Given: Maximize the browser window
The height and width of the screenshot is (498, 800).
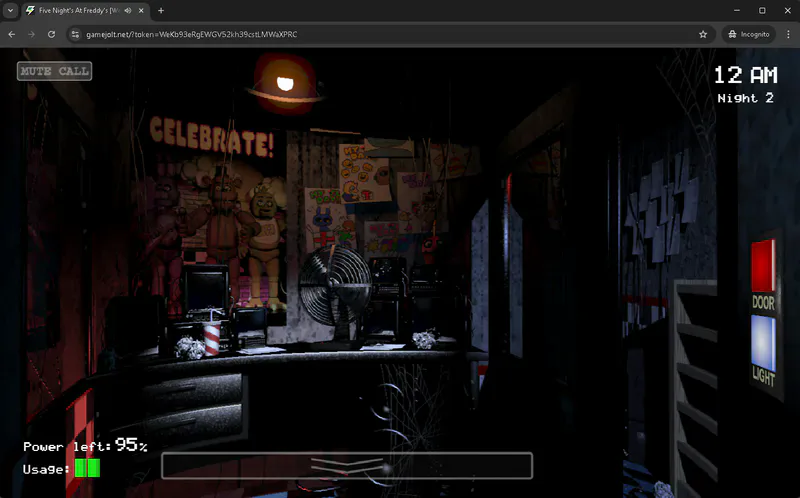Looking at the screenshot, I should [x=762, y=10].
